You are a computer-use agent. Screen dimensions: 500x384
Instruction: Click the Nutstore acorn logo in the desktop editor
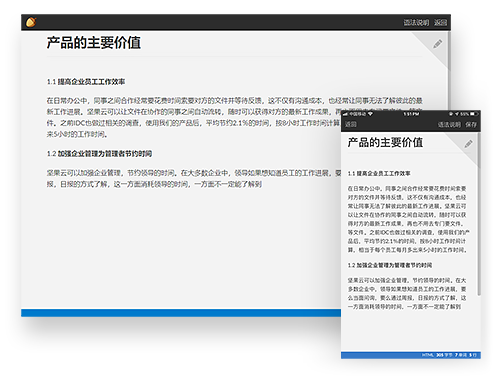pyautogui.click(x=31, y=22)
